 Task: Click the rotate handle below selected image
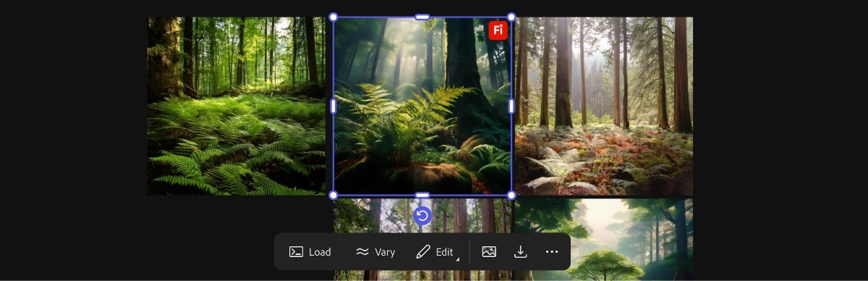422,216
